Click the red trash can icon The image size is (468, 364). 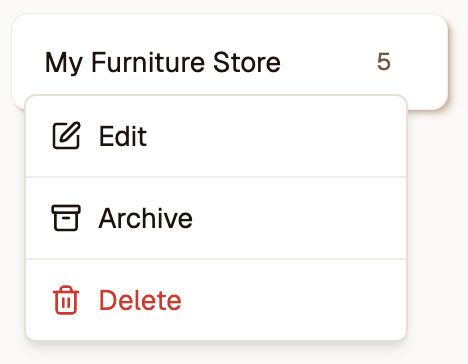click(x=66, y=300)
